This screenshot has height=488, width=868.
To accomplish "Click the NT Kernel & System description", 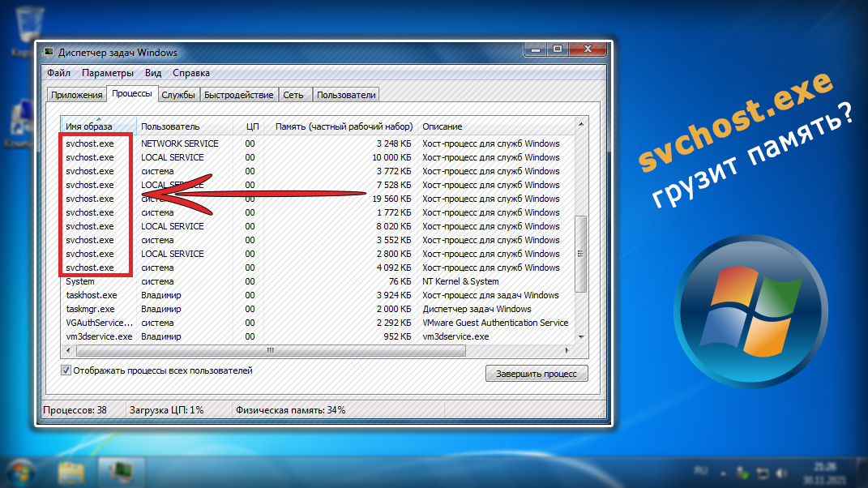I will point(460,281).
